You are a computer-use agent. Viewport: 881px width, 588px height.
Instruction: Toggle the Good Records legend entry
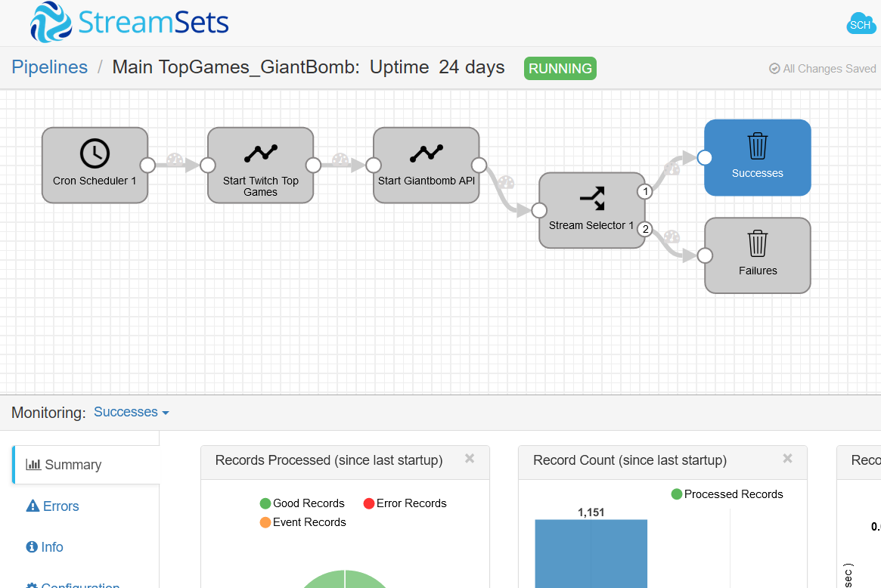[x=302, y=503]
